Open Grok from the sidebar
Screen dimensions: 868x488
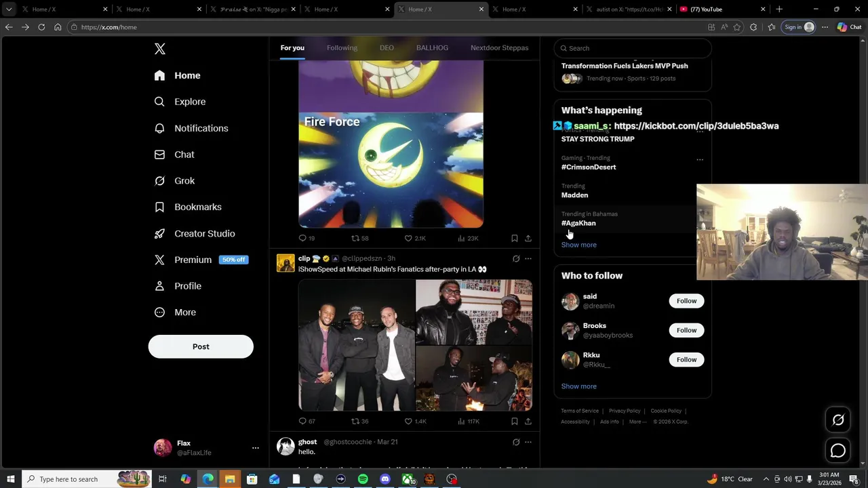pos(175,181)
